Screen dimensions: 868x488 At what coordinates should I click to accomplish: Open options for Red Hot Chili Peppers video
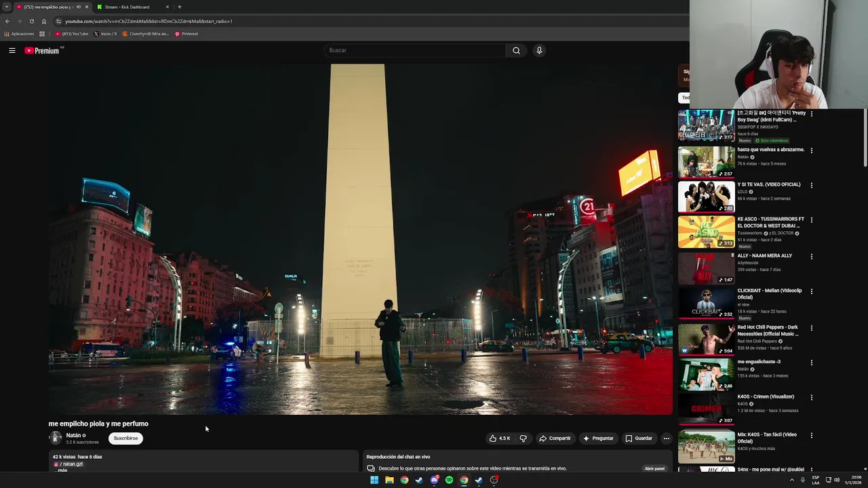click(811, 328)
